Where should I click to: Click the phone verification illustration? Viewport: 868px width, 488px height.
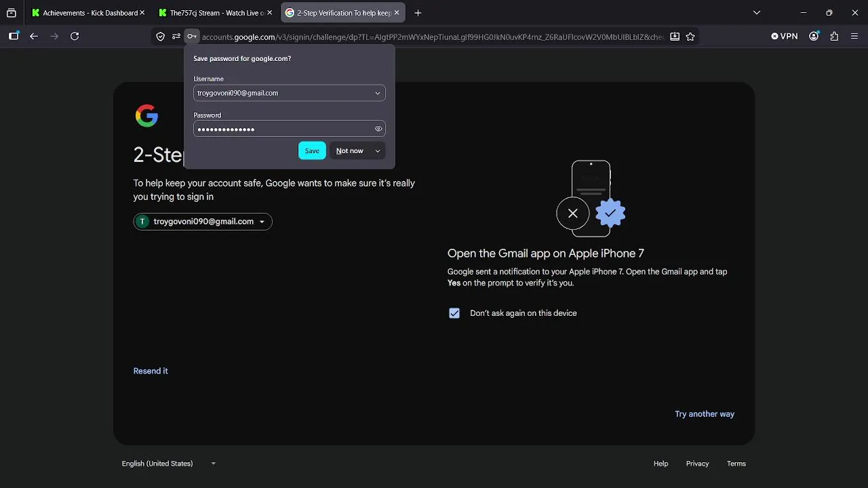coord(591,199)
